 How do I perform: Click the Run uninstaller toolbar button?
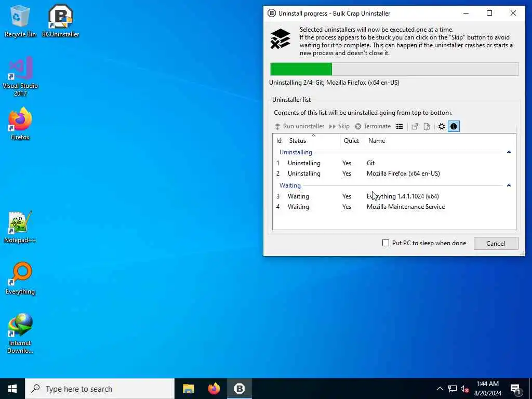click(299, 126)
